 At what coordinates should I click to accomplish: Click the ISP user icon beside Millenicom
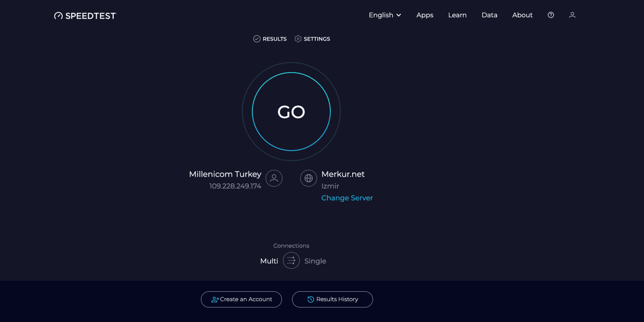click(274, 178)
